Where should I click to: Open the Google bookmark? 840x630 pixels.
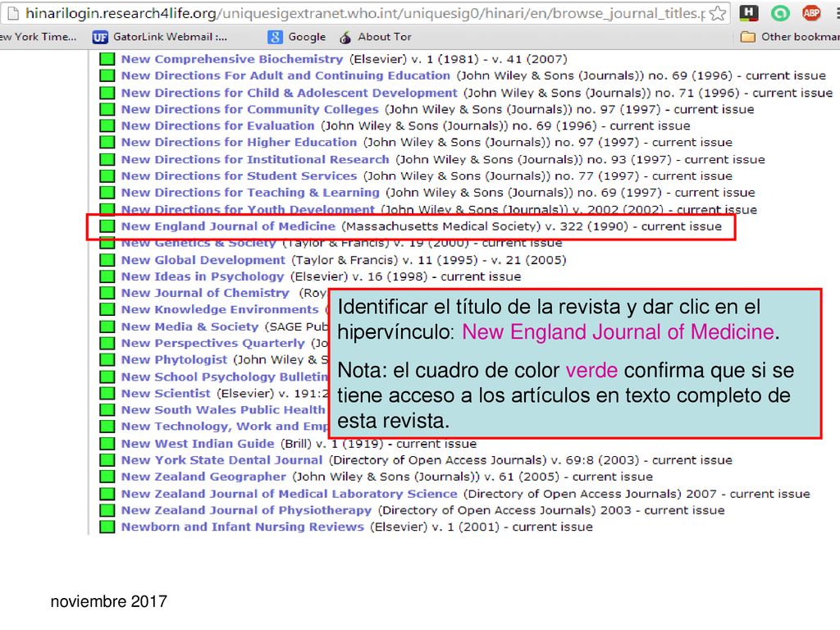(297, 37)
